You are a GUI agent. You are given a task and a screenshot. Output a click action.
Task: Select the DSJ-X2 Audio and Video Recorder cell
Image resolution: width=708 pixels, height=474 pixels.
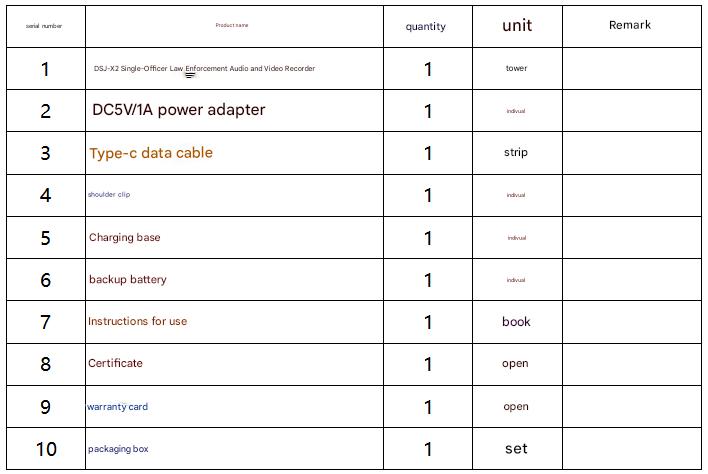tap(204, 69)
